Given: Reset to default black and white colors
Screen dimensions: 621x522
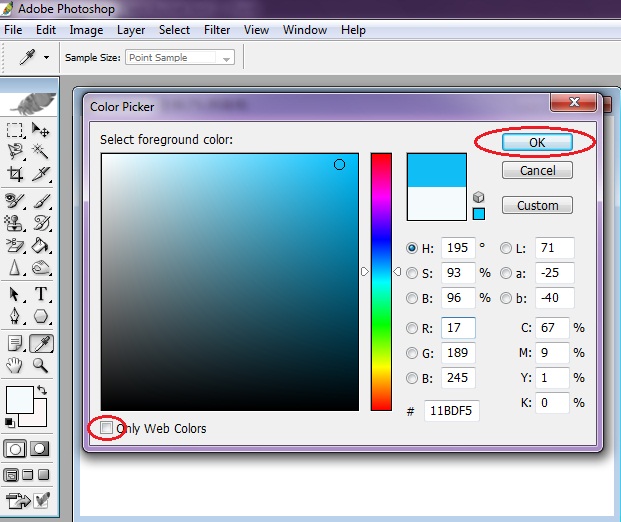Looking at the screenshot, I should pyautogui.click(x=10, y=423).
